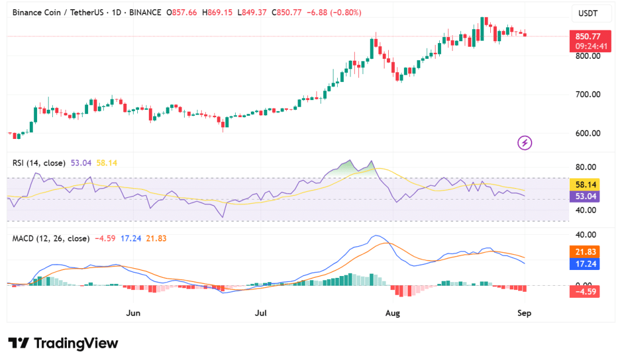The image size is (622, 364).
Task: Select the RSI (14, close) indicator legend
Action: click(39, 163)
